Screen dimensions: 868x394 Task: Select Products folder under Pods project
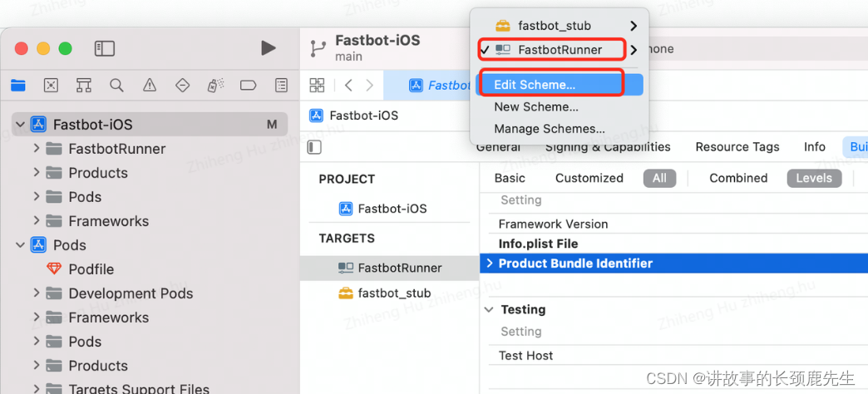pos(98,366)
